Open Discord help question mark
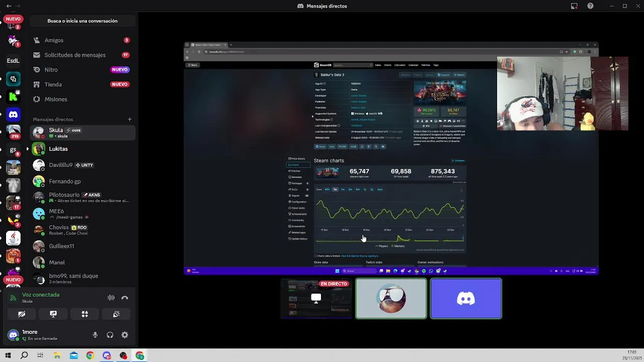 [x=590, y=6]
